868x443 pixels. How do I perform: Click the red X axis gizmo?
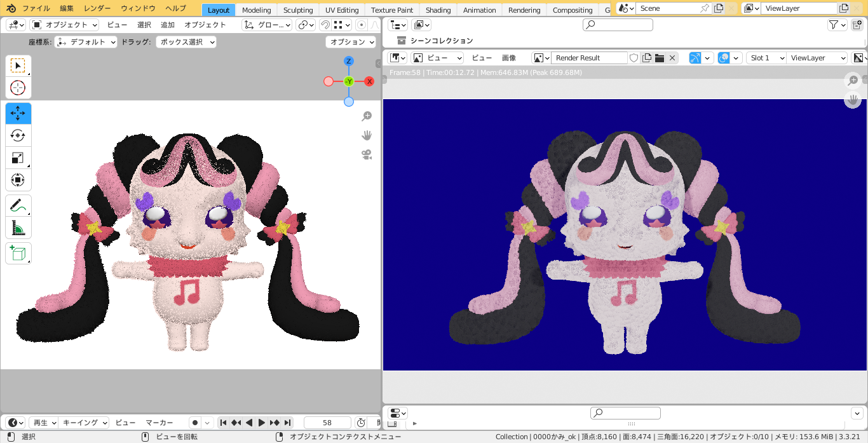click(369, 81)
